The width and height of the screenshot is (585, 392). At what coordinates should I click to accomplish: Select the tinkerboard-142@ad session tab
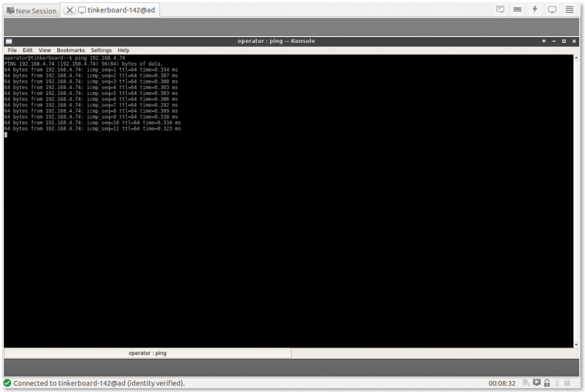(x=120, y=10)
